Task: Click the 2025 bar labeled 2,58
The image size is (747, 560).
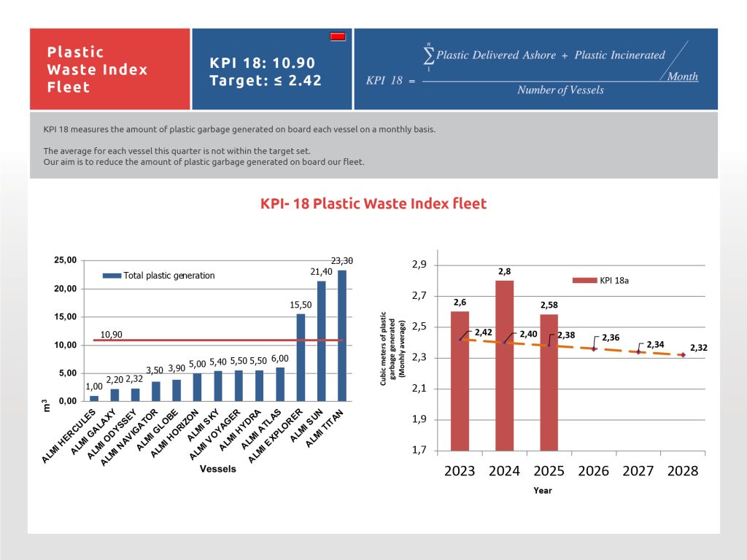Action: click(549, 381)
